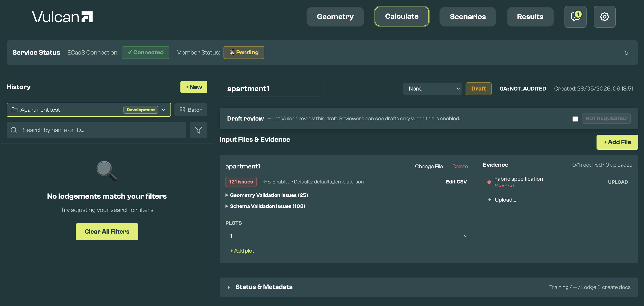The image size is (644, 306).
Task: Click the Upload... evidence option
Action: (505, 200)
